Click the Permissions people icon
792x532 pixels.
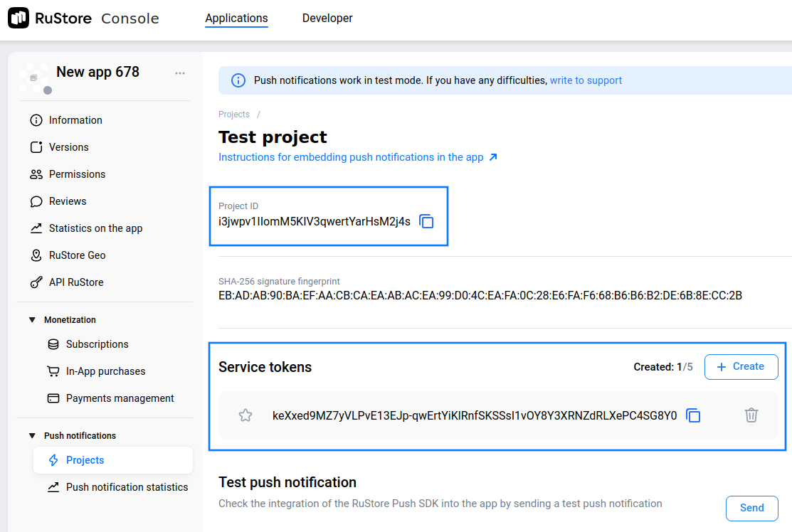click(x=36, y=174)
